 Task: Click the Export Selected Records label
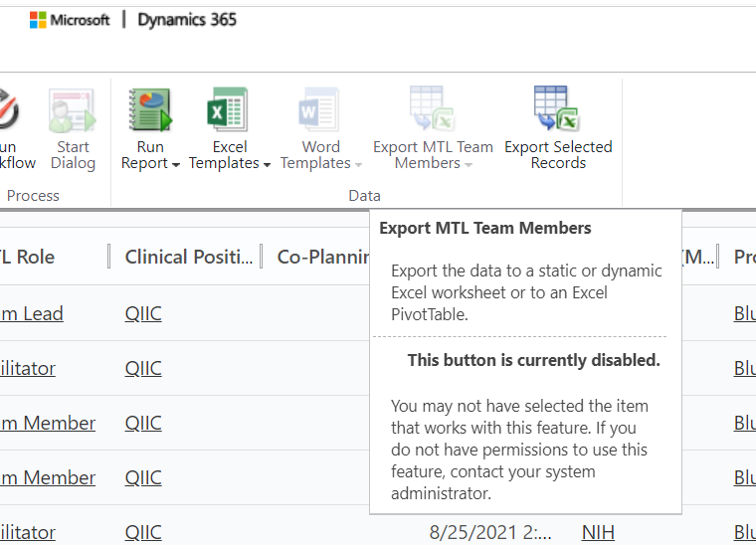tap(558, 155)
